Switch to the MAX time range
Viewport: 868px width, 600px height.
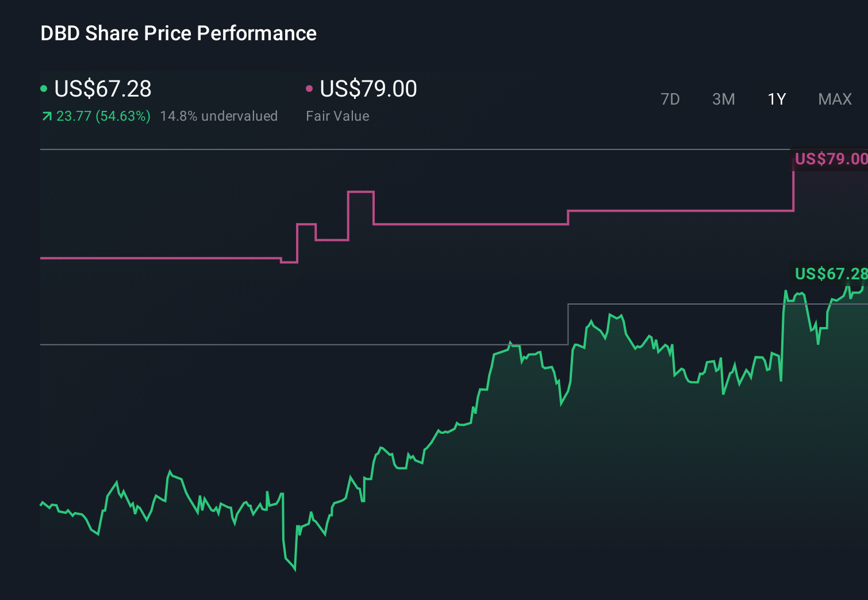coord(834,99)
